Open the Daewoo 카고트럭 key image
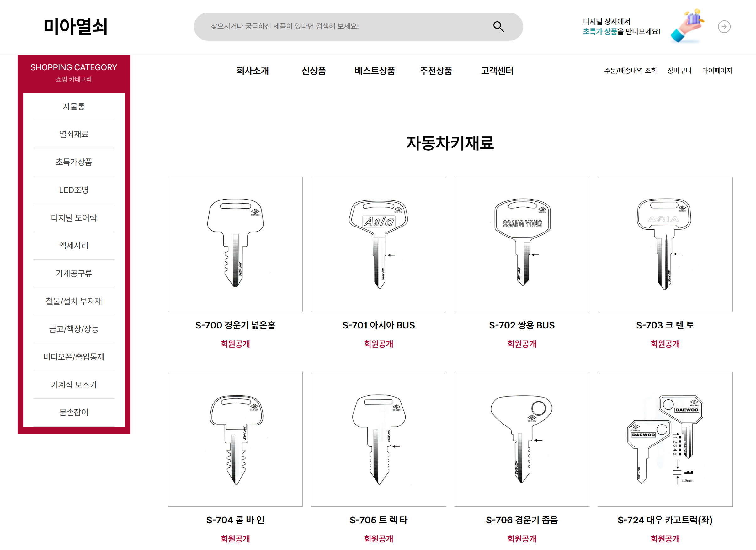Viewport: 756px width, 550px height. 665,439
